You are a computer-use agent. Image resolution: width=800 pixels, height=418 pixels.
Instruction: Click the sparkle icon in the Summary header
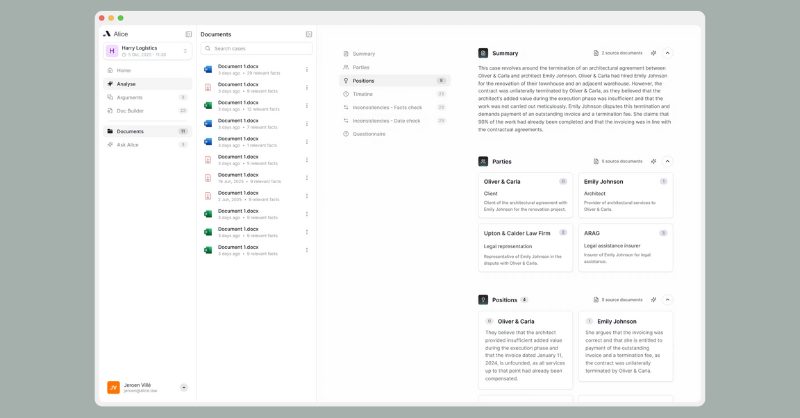pyautogui.click(x=653, y=52)
